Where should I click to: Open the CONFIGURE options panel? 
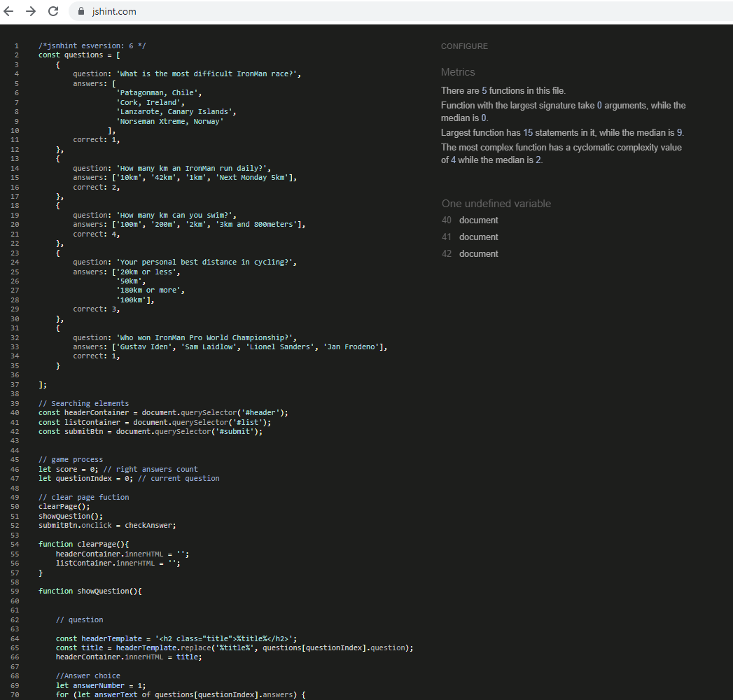[464, 46]
